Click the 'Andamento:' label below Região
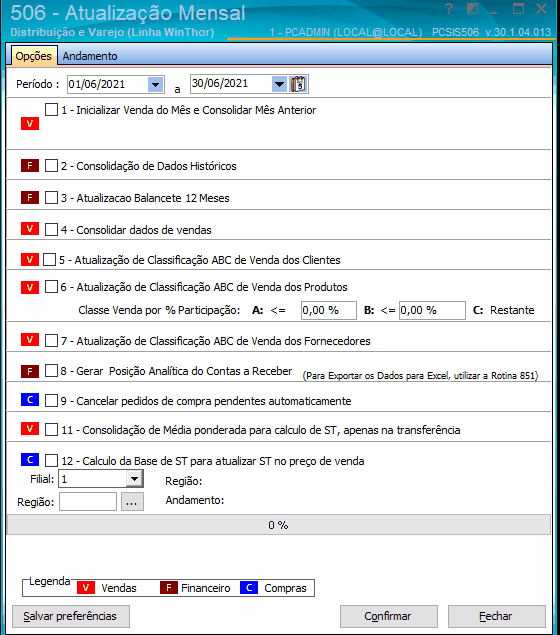The width and height of the screenshot is (560, 635). (x=195, y=500)
